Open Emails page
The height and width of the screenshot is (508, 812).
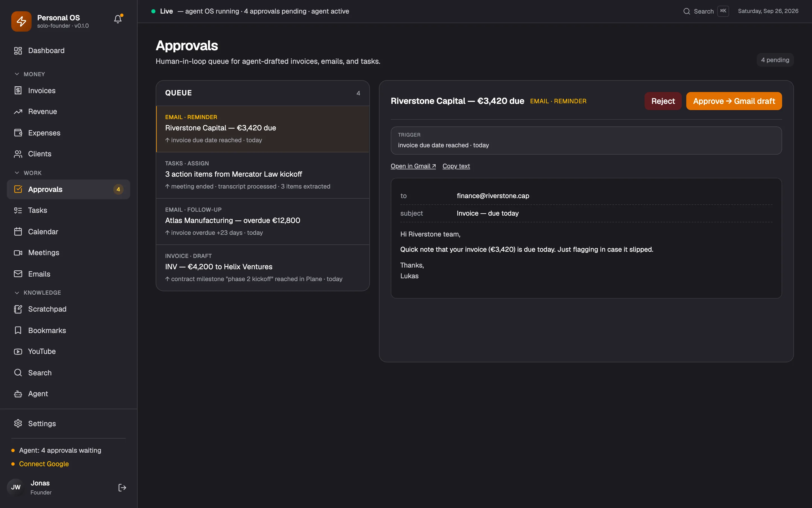pyautogui.click(x=69, y=274)
